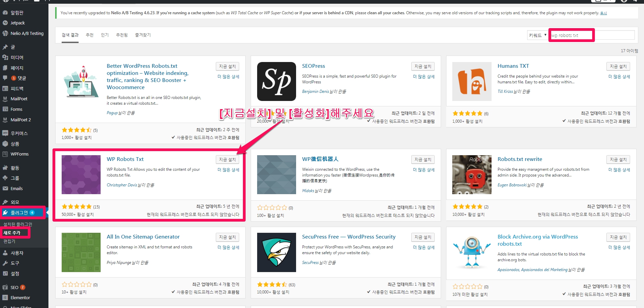The height and width of the screenshot is (308, 644).
Task: Open the Robots.txt rewrite plugin title link
Action: pos(520,159)
